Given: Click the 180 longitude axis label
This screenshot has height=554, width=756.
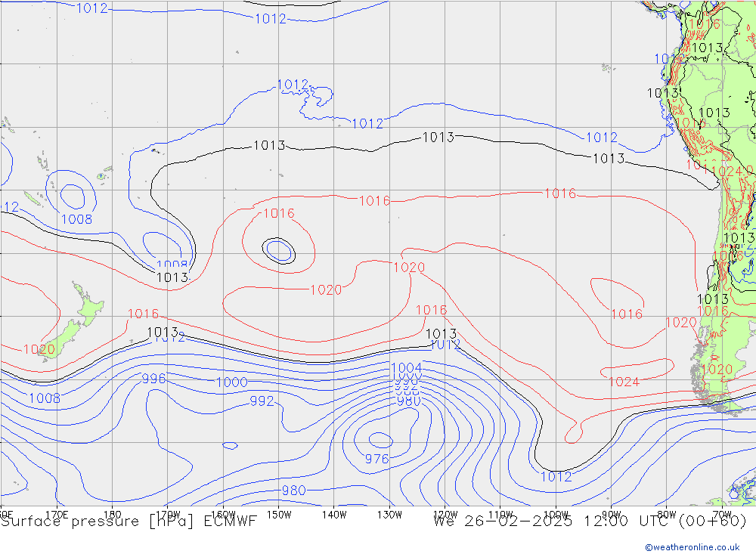Looking at the screenshot, I should [113, 515].
